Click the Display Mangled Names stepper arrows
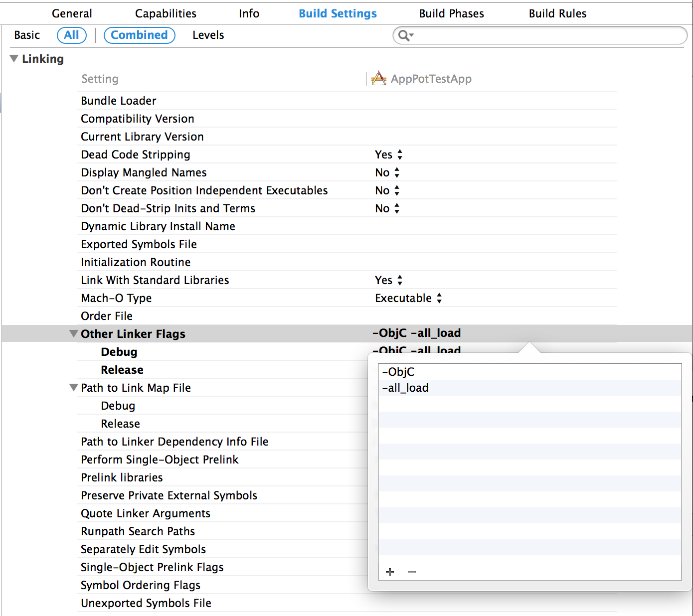The width and height of the screenshot is (693, 616). point(397,172)
